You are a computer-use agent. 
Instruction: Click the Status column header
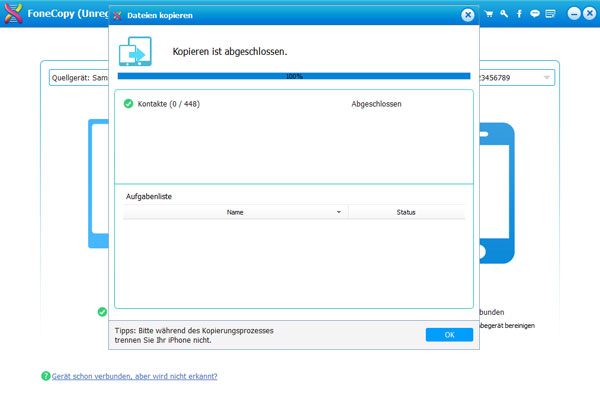pos(406,212)
